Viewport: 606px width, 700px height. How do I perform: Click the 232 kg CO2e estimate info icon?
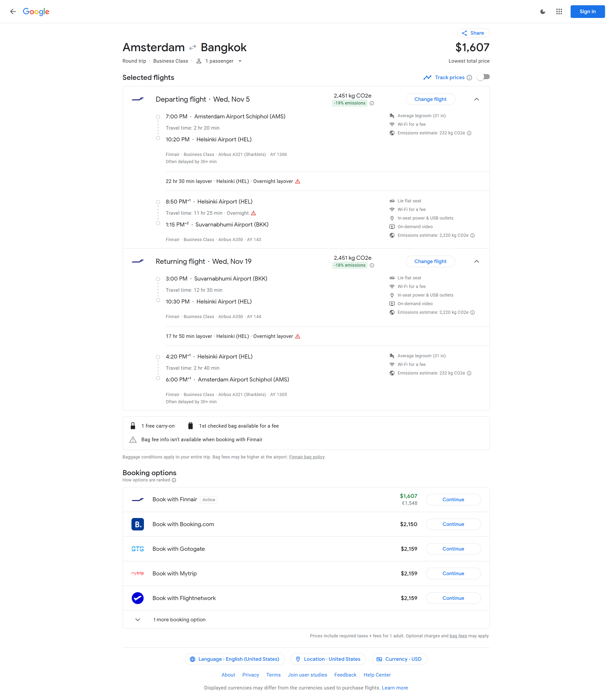(469, 133)
